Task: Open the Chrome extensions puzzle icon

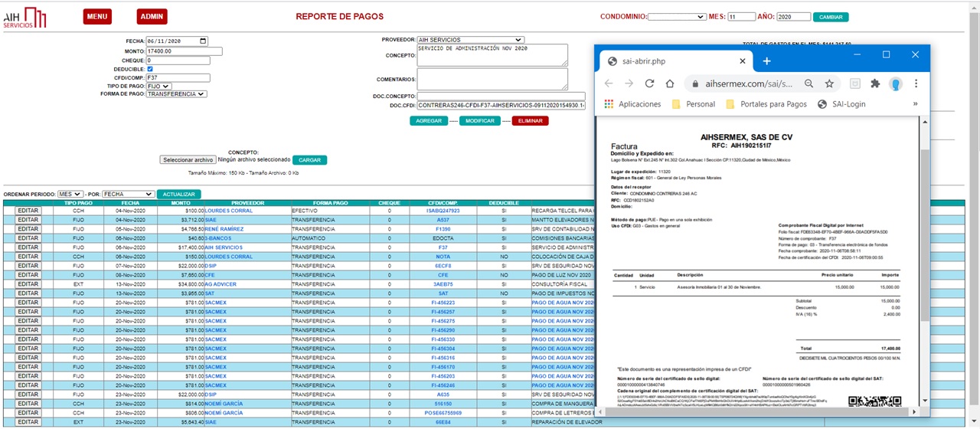Action: pos(875,84)
